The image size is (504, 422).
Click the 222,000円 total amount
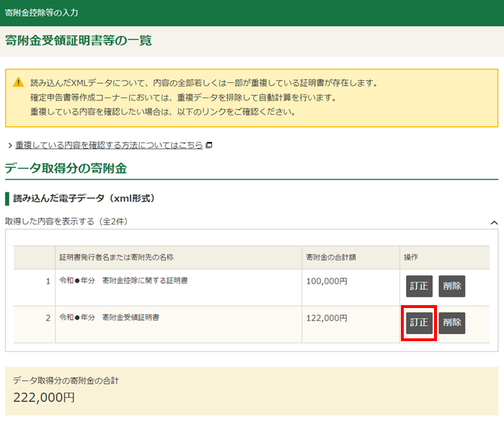(44, 397)
